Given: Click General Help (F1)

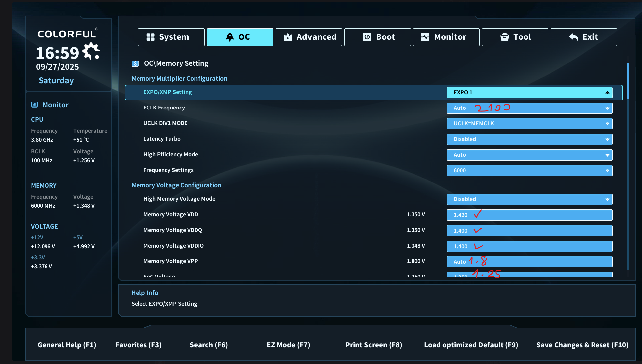Looking at the screenshot, I should point(67,345).
